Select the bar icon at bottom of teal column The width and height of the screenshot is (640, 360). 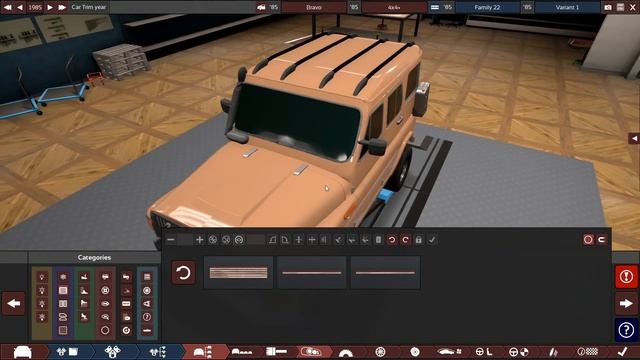[147, 330]
